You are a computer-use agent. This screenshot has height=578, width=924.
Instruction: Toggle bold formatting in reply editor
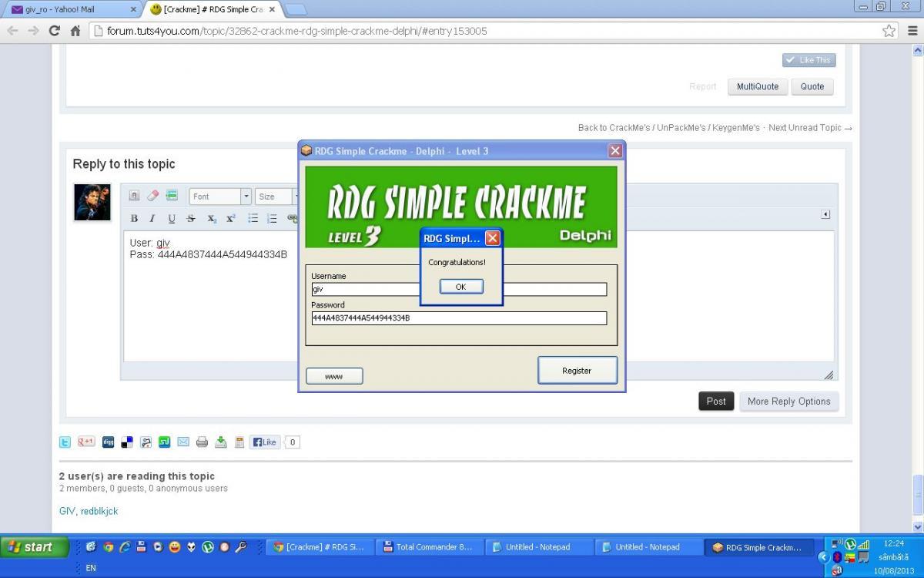pyautogui.click(x=134, y=219)
